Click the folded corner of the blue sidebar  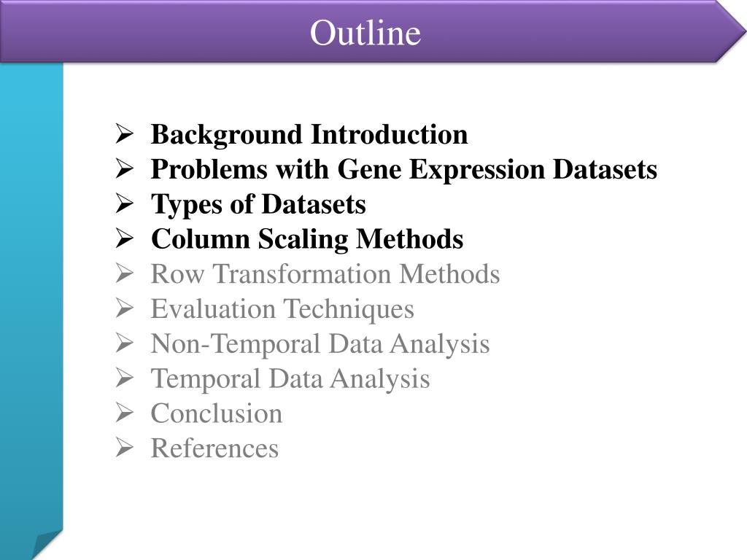pyautogui.click(x=45, y=545)
